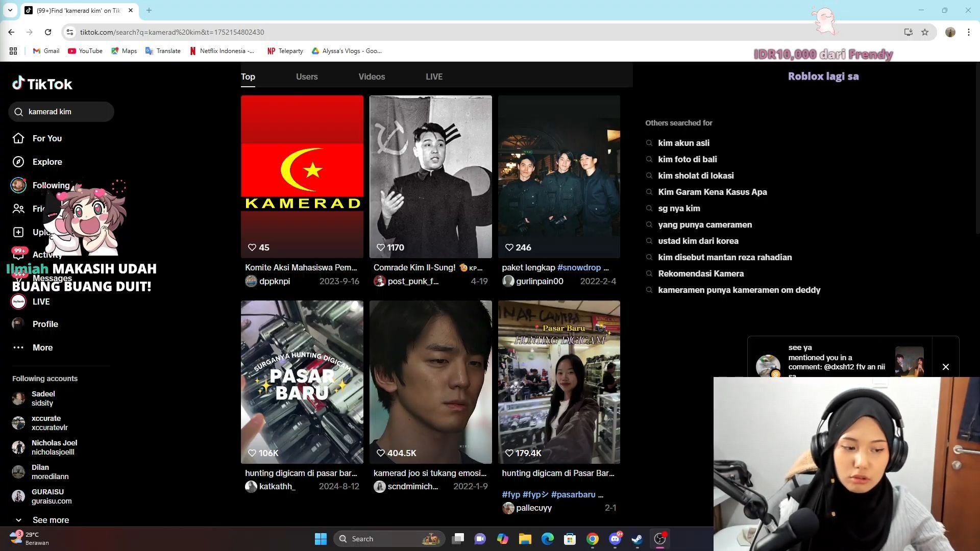
Task: Open the Gmail bookmark
Action: (46, 51)
